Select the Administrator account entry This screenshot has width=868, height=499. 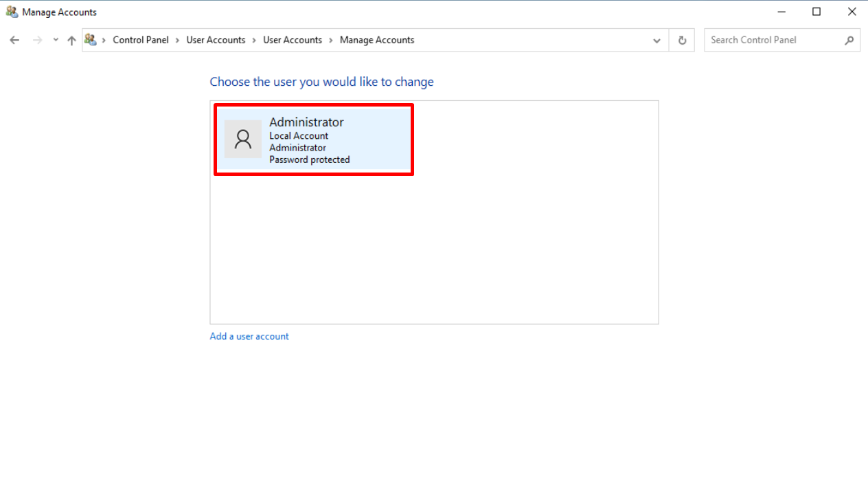coord(314,139)
